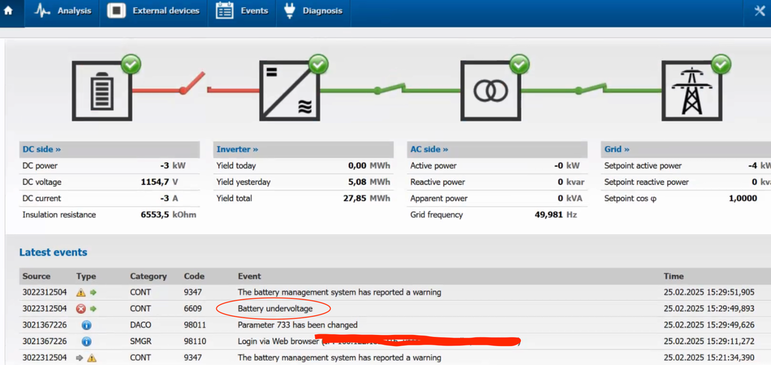Click event code 98011

pyautogui.click(x=195, y=325)
